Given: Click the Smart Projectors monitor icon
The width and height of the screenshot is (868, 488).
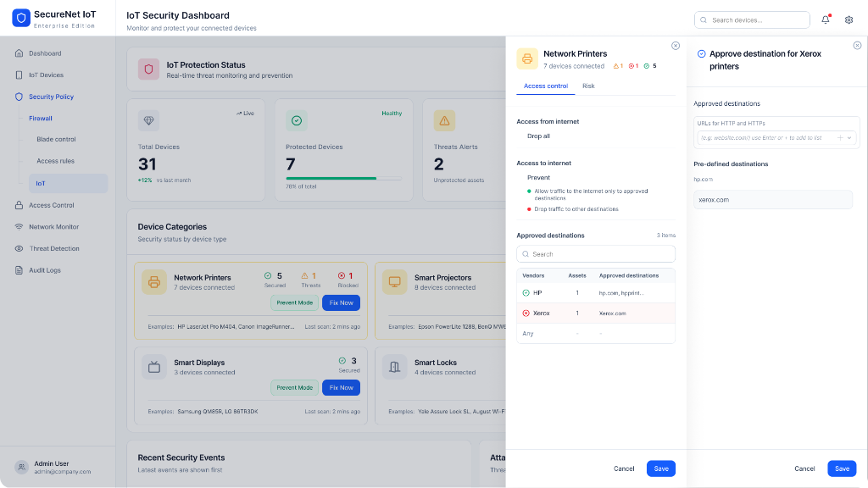Looking at the screenshot, I should pos(395,282).
